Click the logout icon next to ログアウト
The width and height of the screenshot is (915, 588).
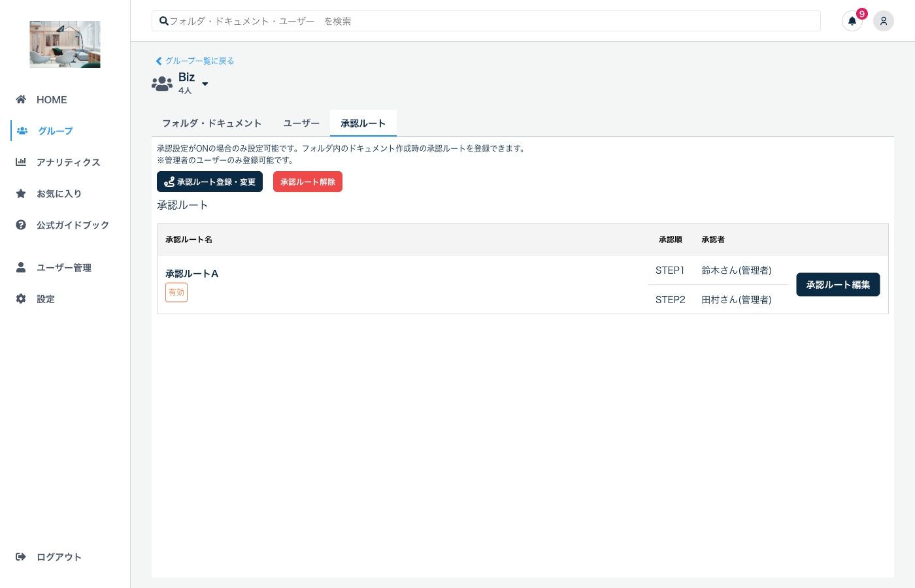point(21,557)
